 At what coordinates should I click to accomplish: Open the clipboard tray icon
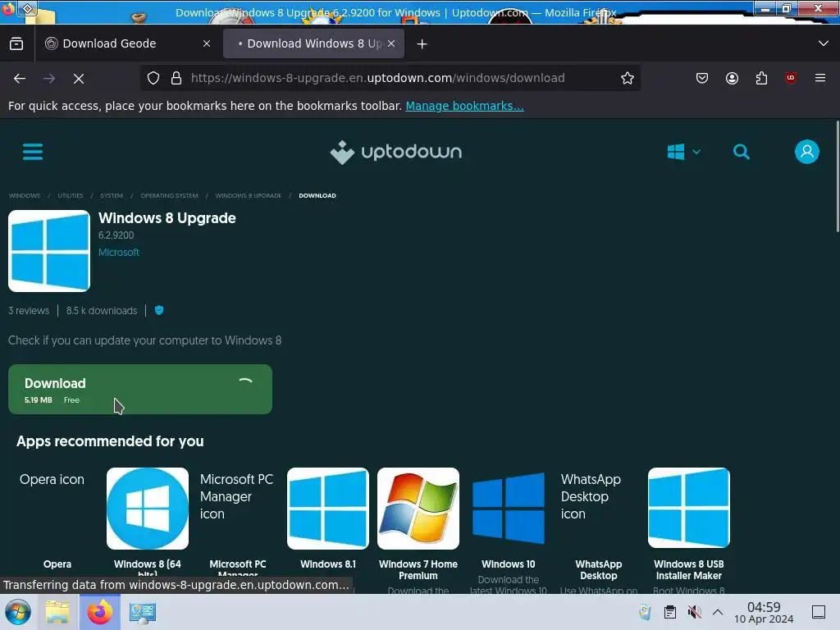pos(669,612)
